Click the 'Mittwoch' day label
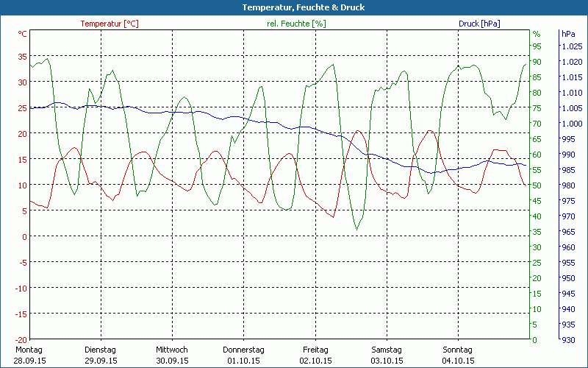Viewport: 588px width, 368px height. click(172, 350)
